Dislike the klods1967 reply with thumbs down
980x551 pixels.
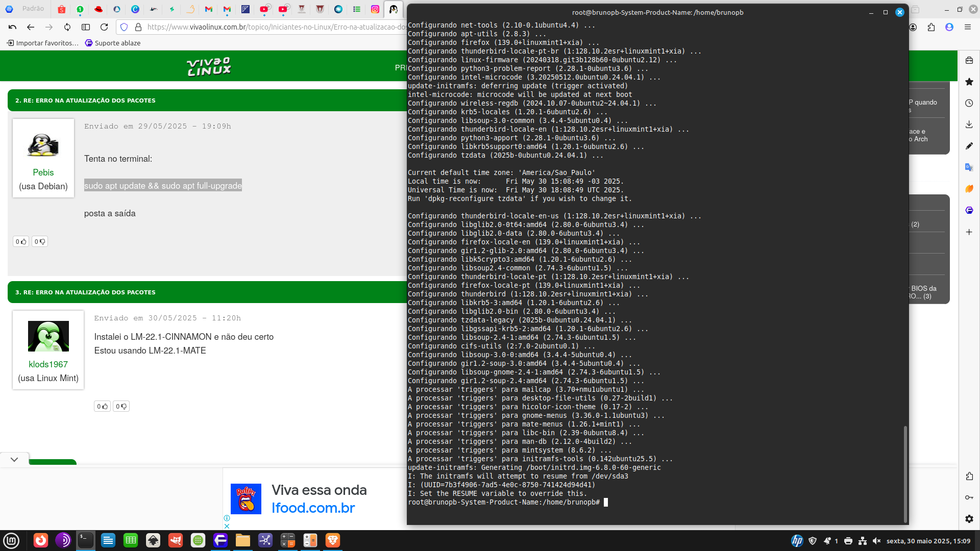coord(121,406)
